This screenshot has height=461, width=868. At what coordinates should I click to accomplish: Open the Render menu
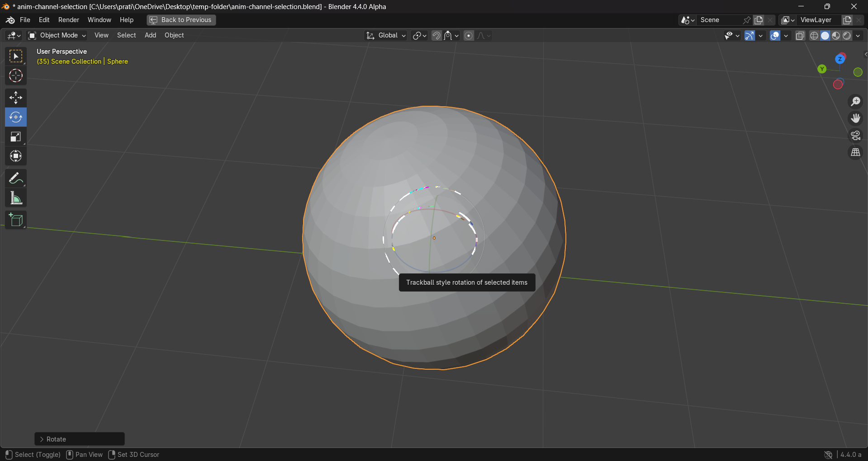[x=69, y=20]
